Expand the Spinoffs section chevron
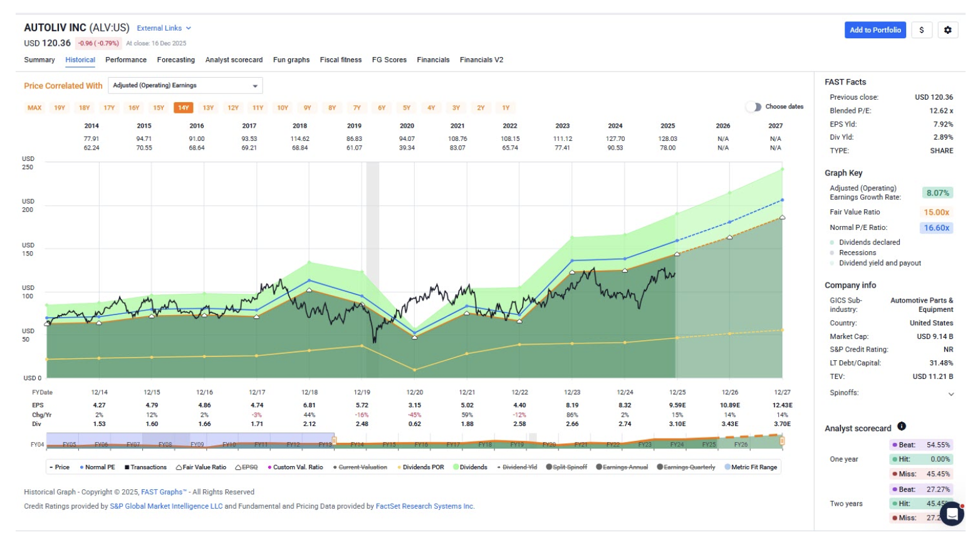Viewport: 980px width, 540px height. click(951, 394)
